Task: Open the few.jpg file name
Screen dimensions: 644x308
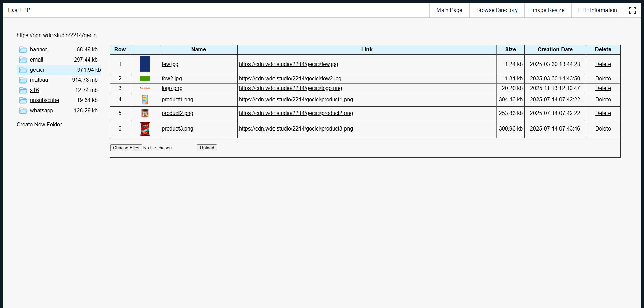Action: coord(170,64)
